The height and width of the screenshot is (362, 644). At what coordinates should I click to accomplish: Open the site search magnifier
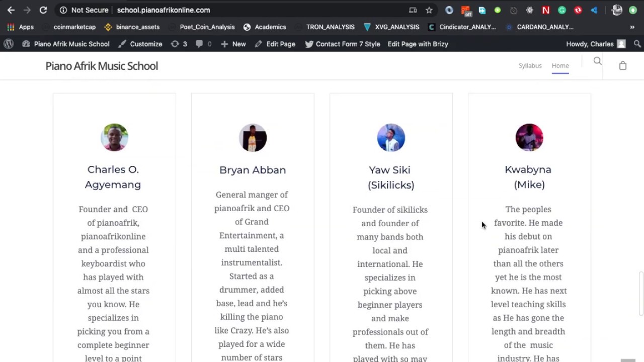tap(598, 61)
